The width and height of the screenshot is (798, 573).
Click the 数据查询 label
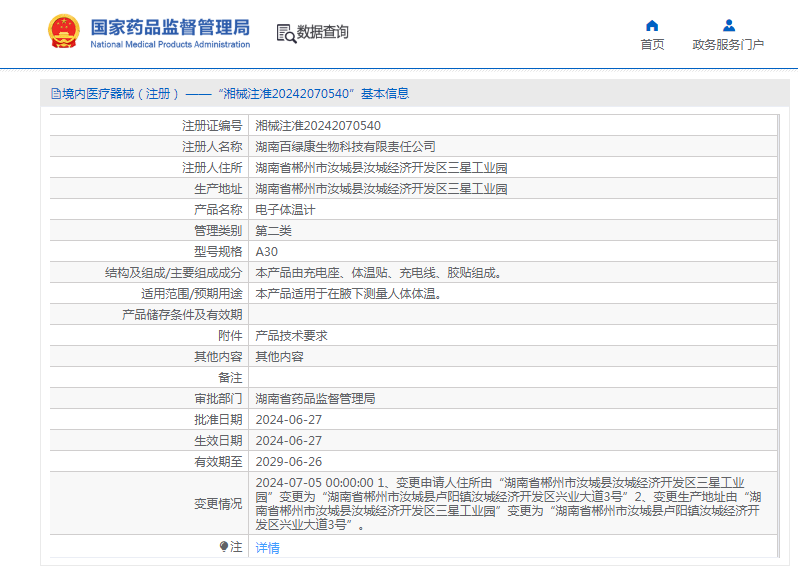pyautogui.click(x=323, y=32)
